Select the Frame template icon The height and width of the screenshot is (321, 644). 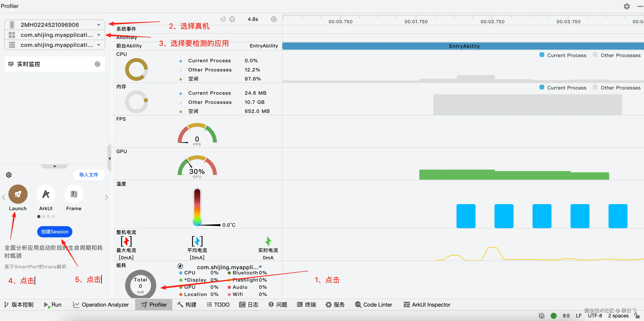coord(74,194)
